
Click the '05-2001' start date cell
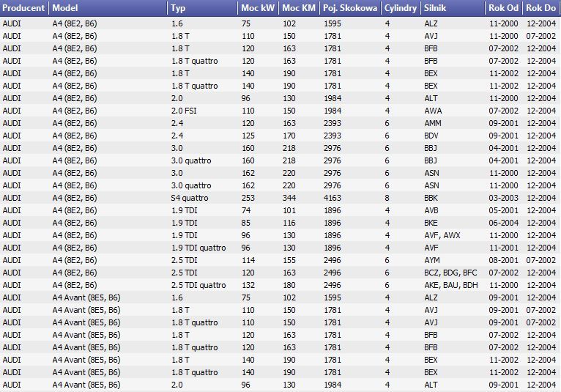pos(503,210)
